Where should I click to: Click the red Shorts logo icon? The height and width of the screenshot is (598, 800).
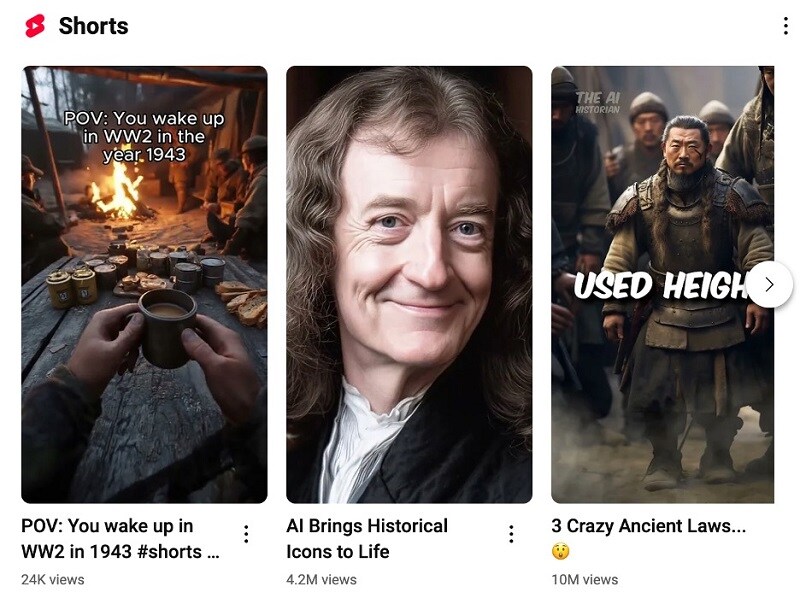(x=35, y=26)
